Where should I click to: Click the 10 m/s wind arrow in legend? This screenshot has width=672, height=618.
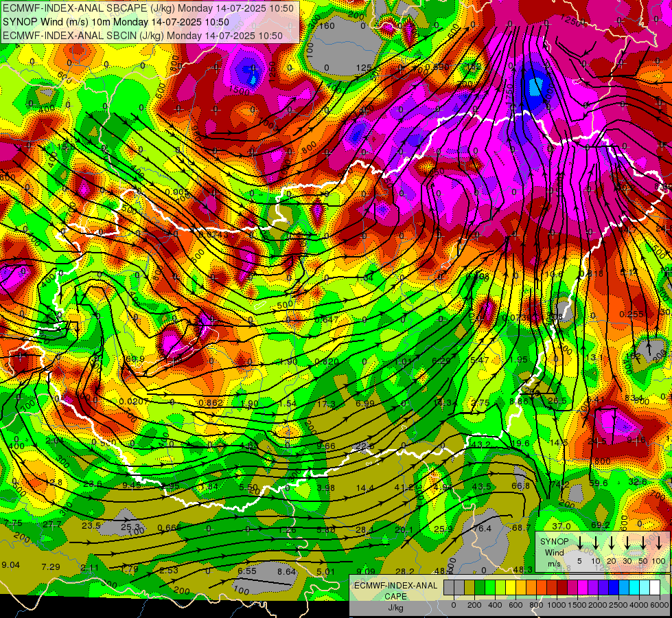point(596,542)
